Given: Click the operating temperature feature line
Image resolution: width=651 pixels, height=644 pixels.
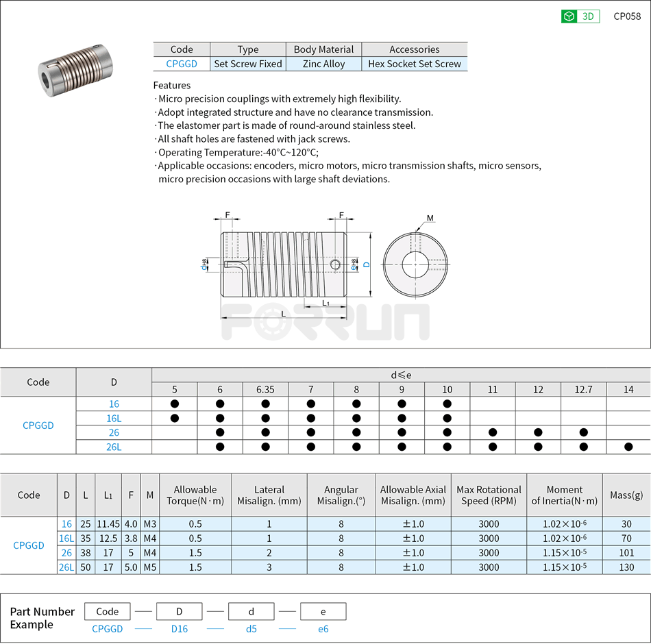Looking at the screenshot, I should [238, 152].
